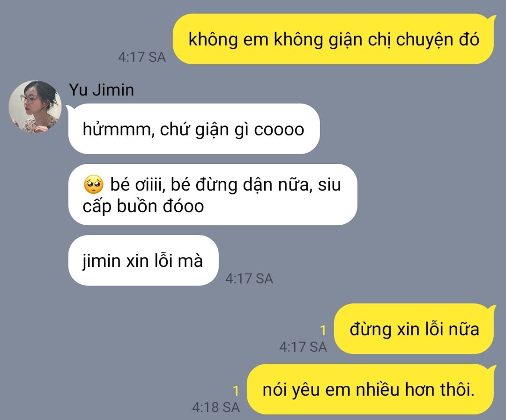This screenshot has height=420, width=506.
Task: Open Yu Jimin's profile picture
Action: tap(35, 107)
